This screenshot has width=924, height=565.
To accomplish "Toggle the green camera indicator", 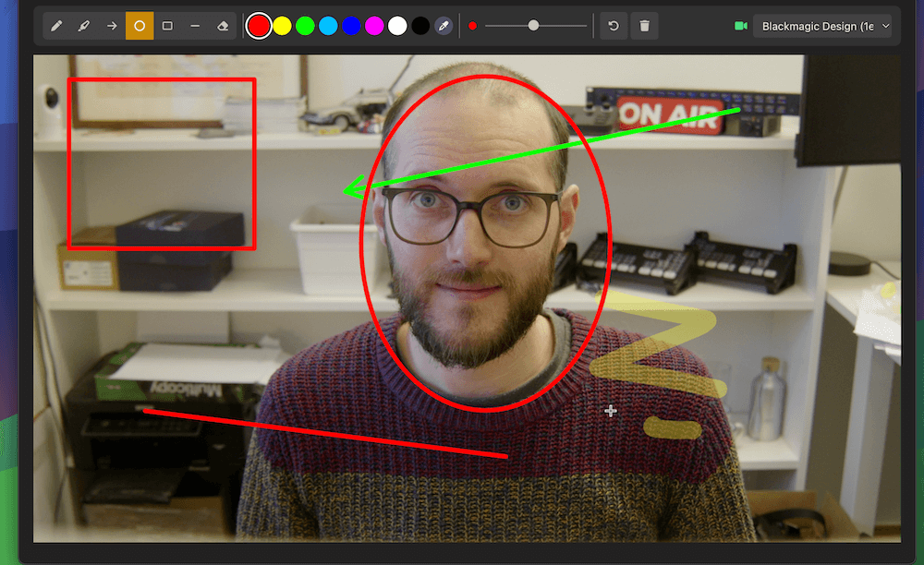I will [739, 26].
